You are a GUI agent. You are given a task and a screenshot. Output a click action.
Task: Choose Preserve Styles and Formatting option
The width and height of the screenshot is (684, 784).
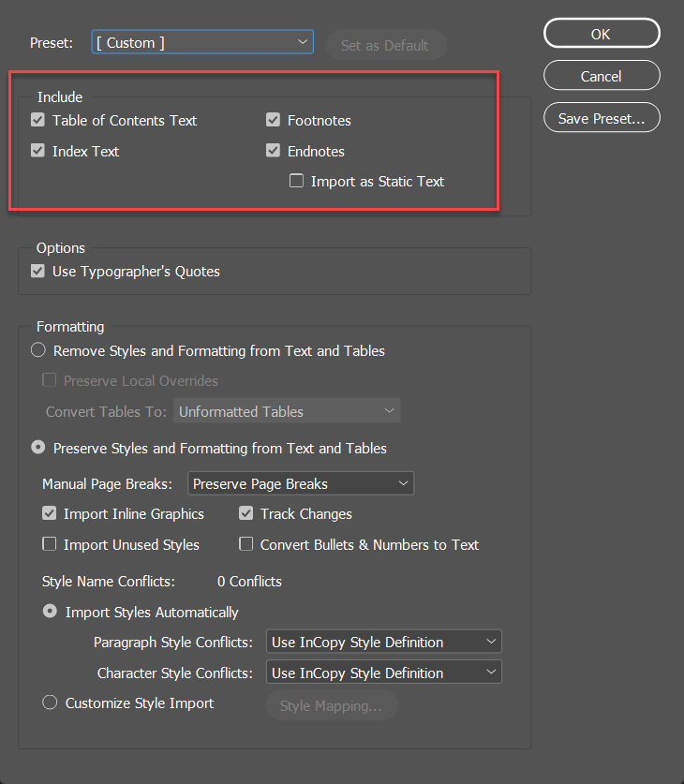(x=37, y=448)
